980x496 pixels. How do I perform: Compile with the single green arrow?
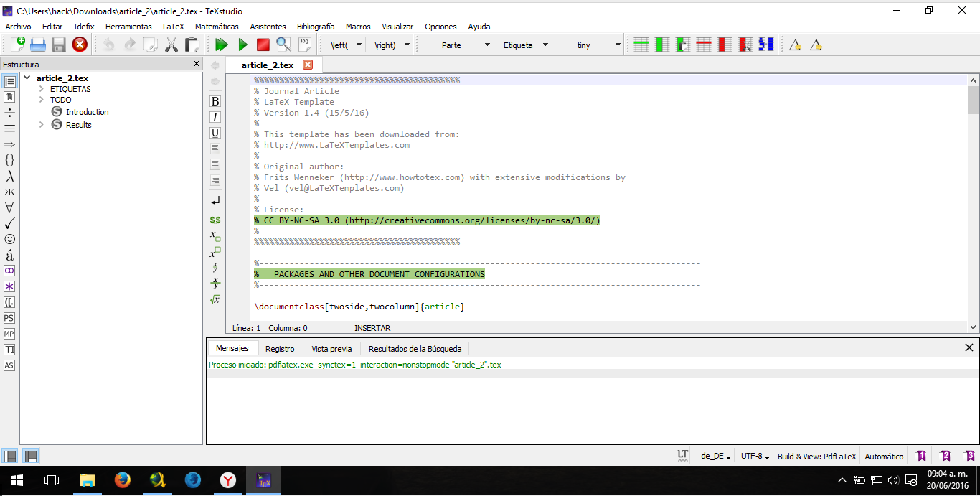pos(242,45)
